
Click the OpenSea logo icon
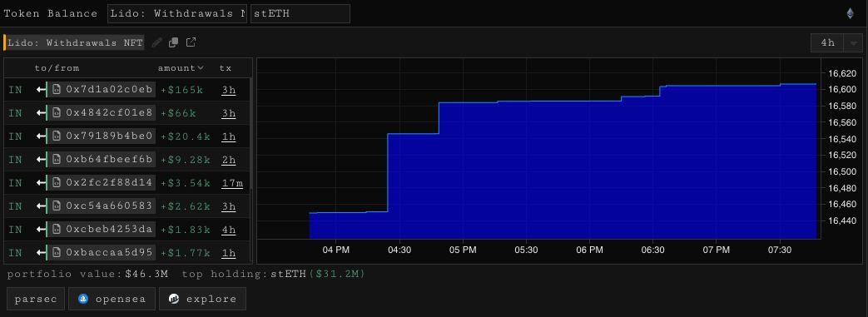(83, 299)
